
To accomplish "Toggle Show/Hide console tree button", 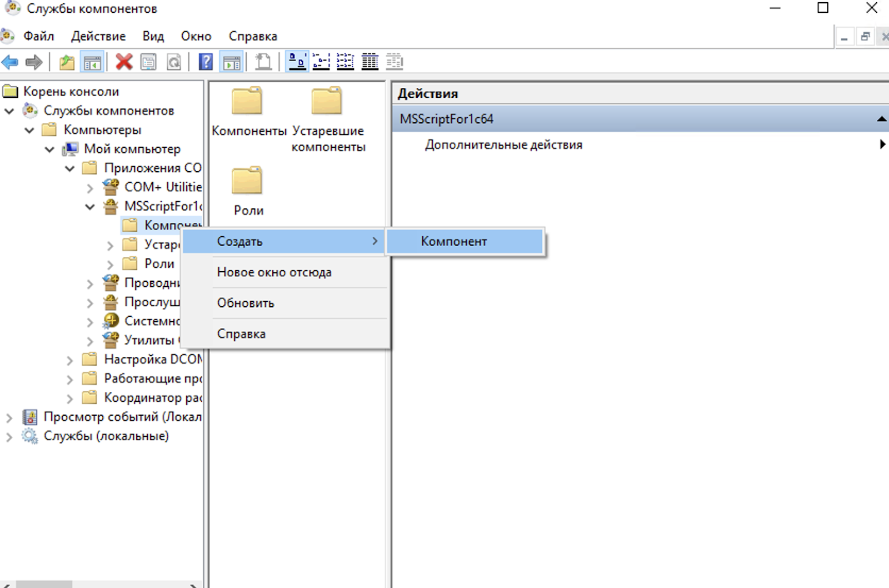I will (x=92, y=62).
